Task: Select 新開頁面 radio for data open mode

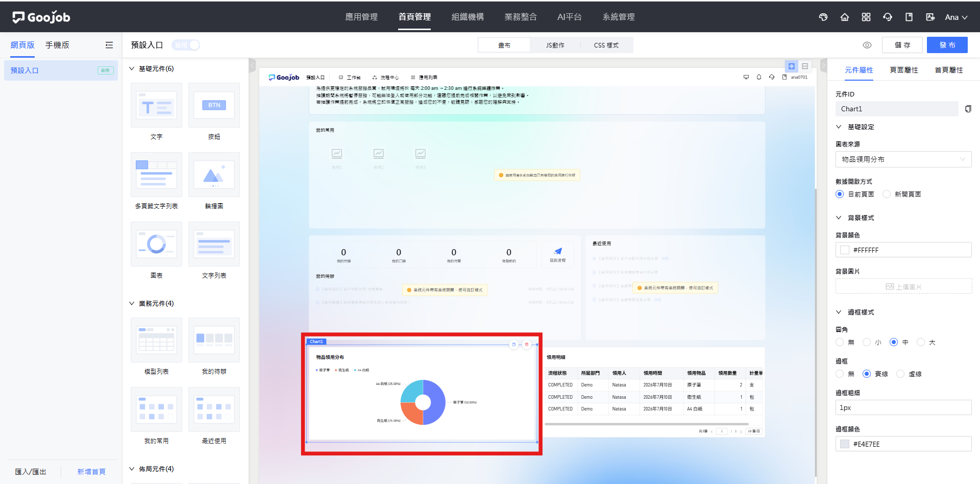Action: tap(887, 194)
